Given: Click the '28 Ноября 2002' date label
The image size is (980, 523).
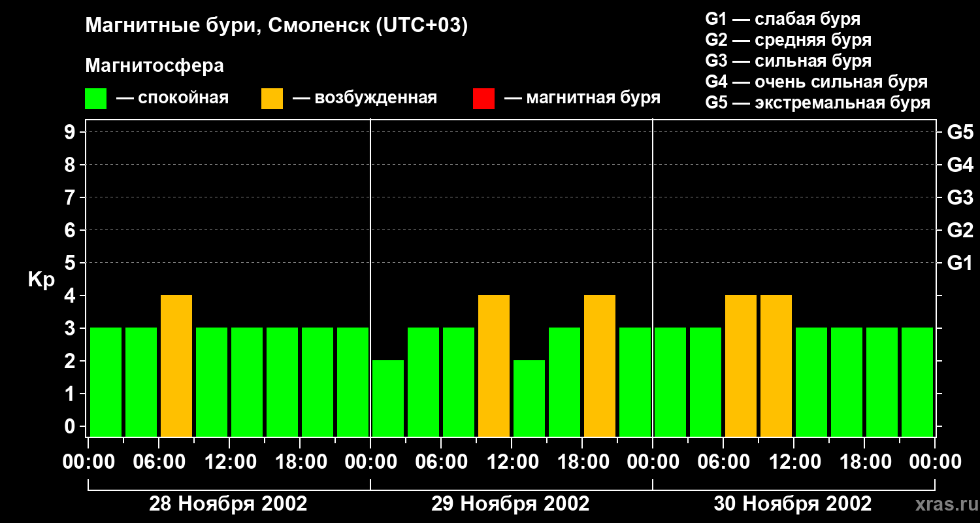Looking at the screenshot, I should 228,504.
